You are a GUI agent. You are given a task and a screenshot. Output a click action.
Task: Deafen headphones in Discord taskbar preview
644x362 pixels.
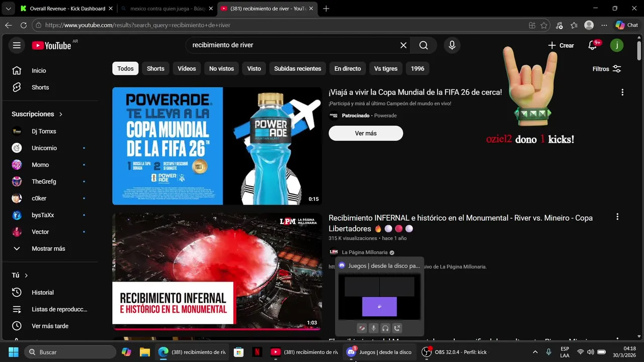(x=385, y=328)
